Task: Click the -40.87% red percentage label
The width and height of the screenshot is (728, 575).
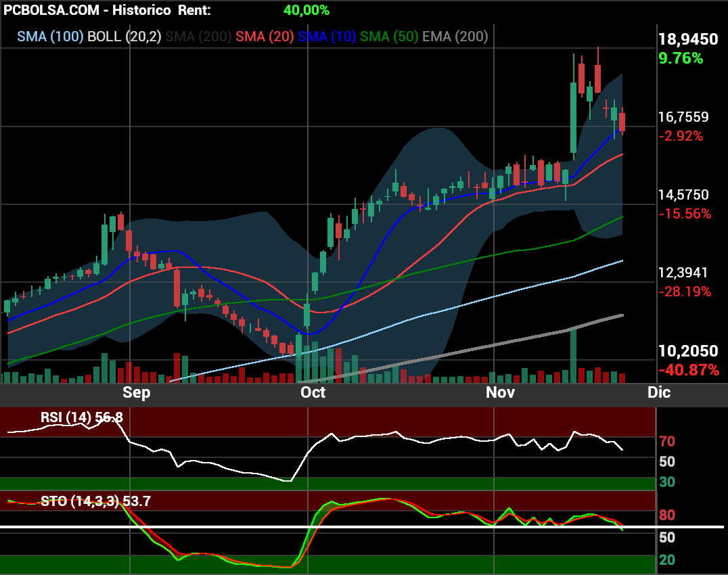Action: 688,370
